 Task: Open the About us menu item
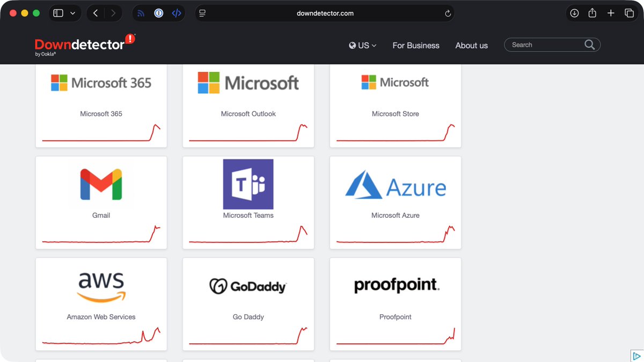472,46
